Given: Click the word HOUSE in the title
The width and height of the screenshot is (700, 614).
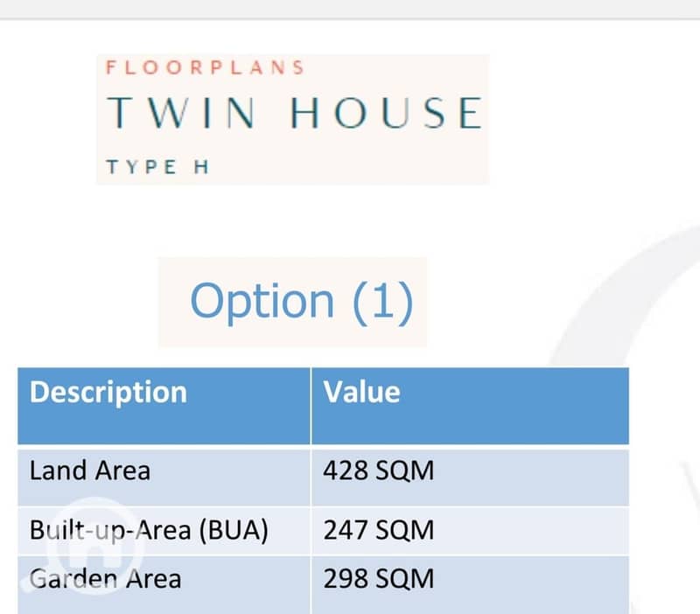Looking at the screenshot, I should coord(386,114).
